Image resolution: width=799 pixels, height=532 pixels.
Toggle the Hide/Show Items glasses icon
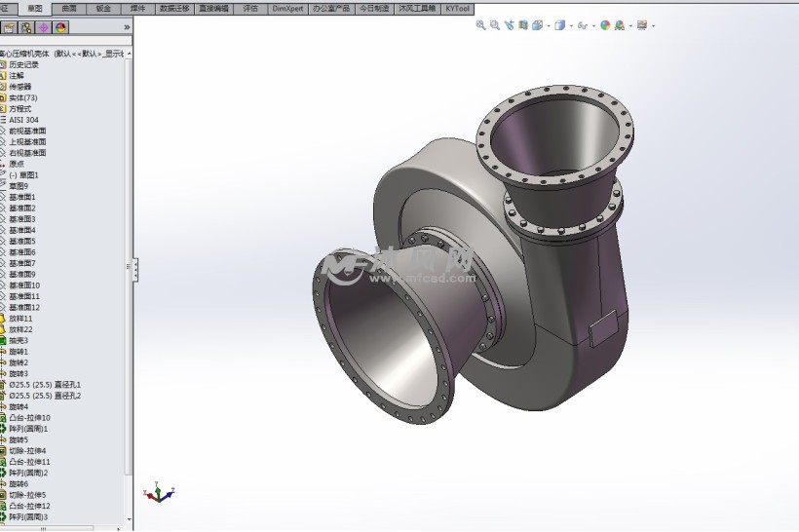583,25
